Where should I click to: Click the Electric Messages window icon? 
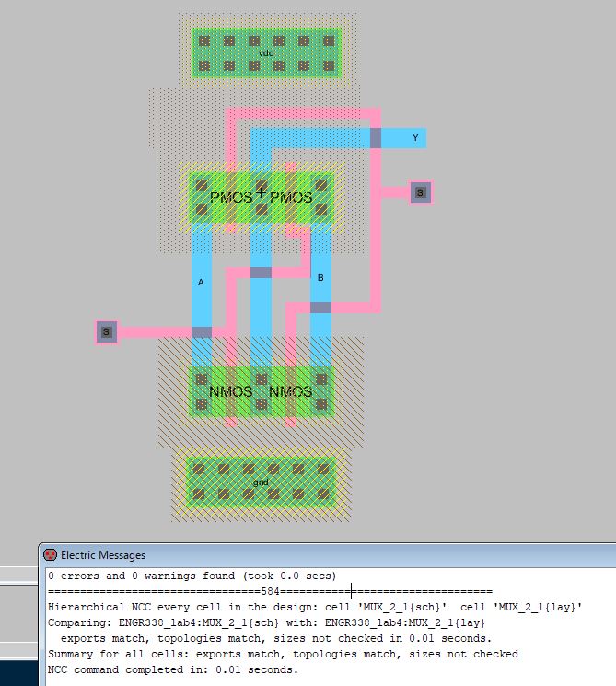50,555
